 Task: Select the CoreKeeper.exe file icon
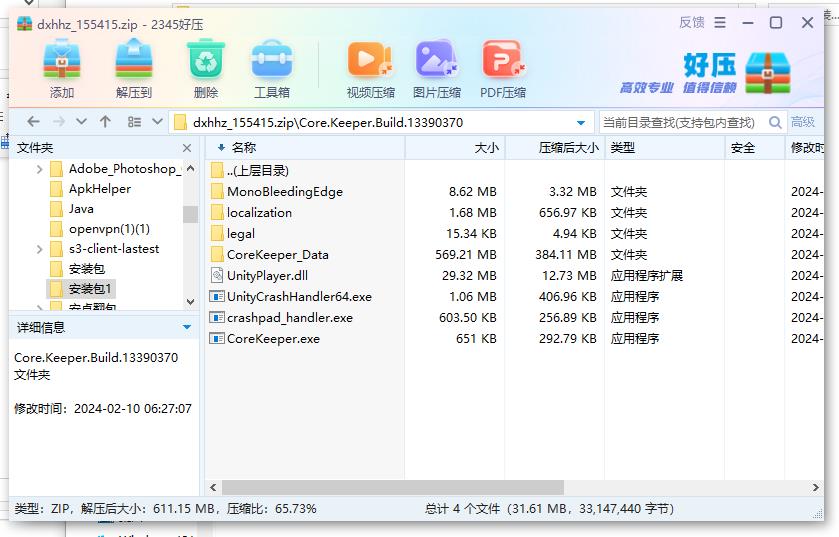pos(217,339)
